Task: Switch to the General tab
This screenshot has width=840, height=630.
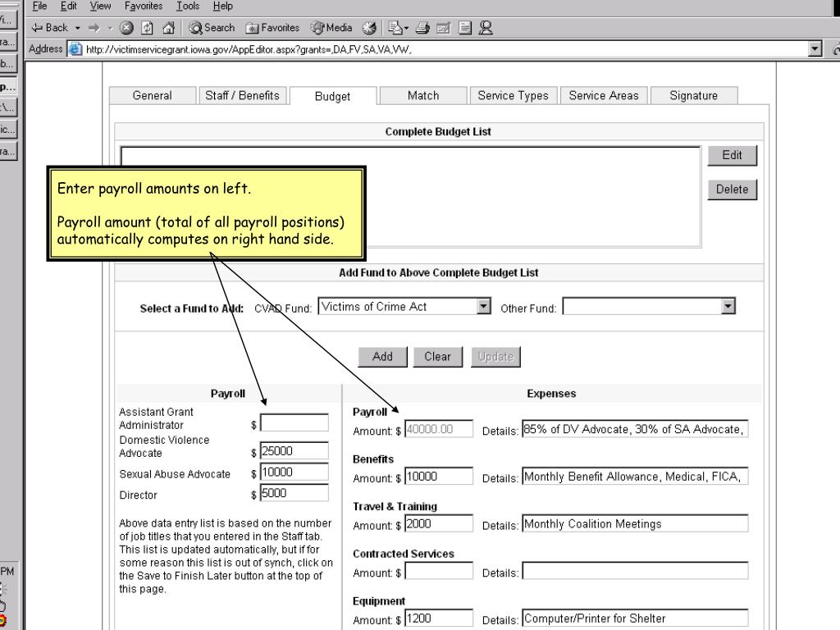Action: point(152,95)
